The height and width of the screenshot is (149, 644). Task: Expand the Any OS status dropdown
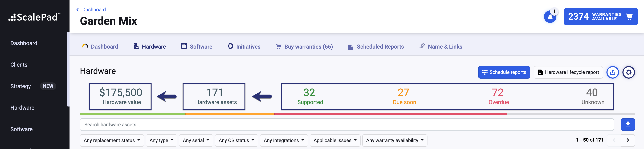pyautogui.click(x=237, y=141)
